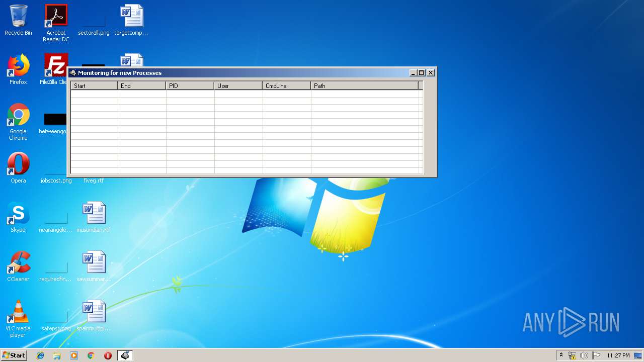Open the Firefox desktop shortcut
Image resolution: width=644 pixels, height=362 pixels.
[x=18, y=69]
